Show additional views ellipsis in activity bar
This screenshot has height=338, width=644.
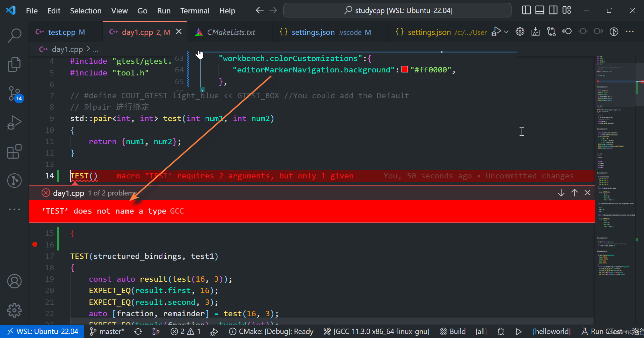click(x=14, y=209)
